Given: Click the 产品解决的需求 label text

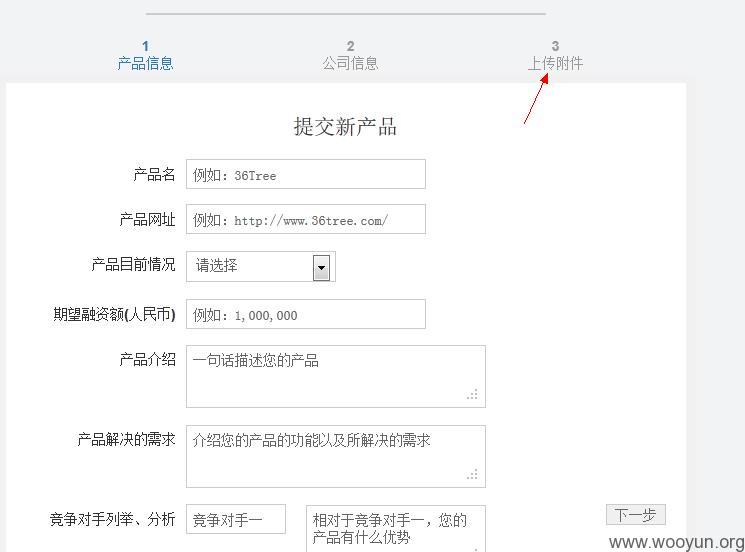Looking at the screenshot, I should point(126,439).
